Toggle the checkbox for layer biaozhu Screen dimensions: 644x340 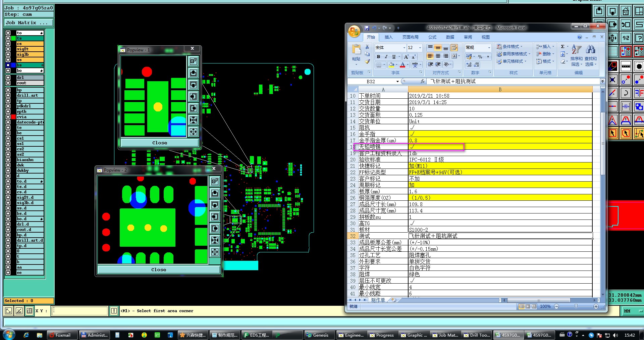pyautogui.click(x=8, y=160)
